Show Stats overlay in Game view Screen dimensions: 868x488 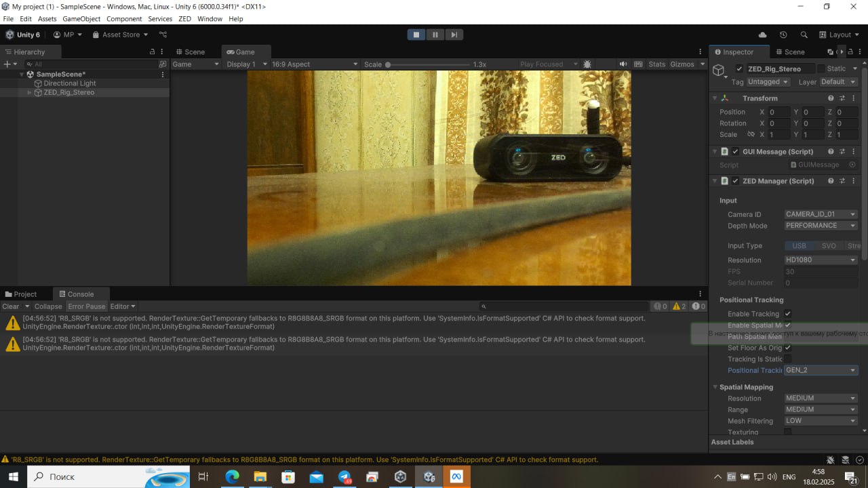coord(657,64)
